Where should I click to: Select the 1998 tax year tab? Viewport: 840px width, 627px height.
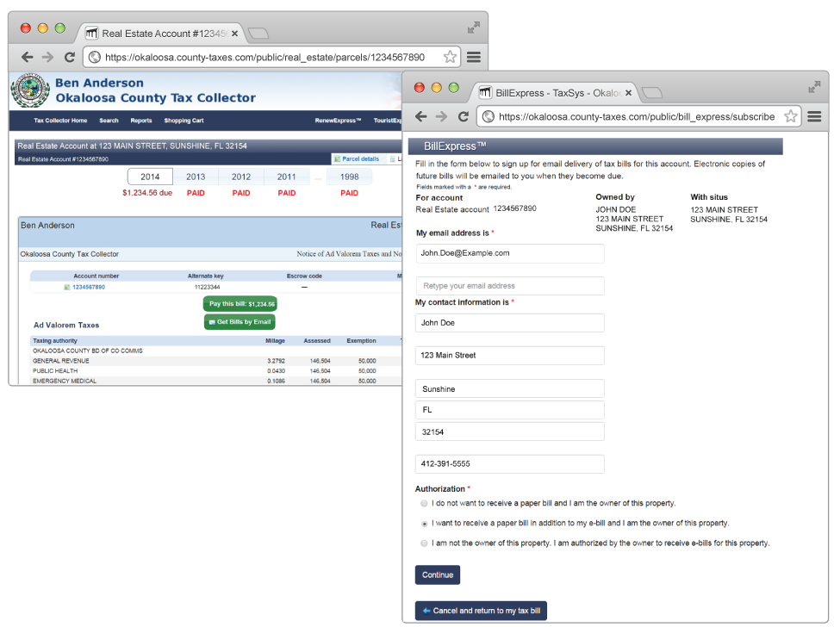349,177
